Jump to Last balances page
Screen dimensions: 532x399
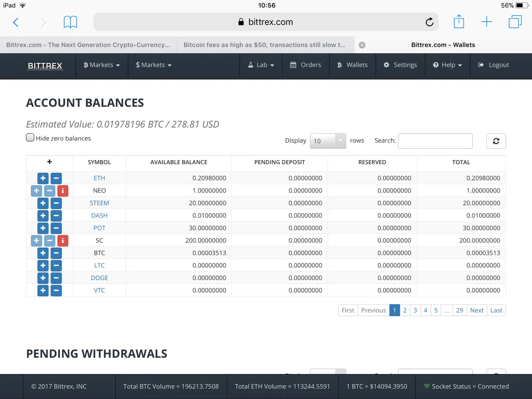click(x=496, y=310)
